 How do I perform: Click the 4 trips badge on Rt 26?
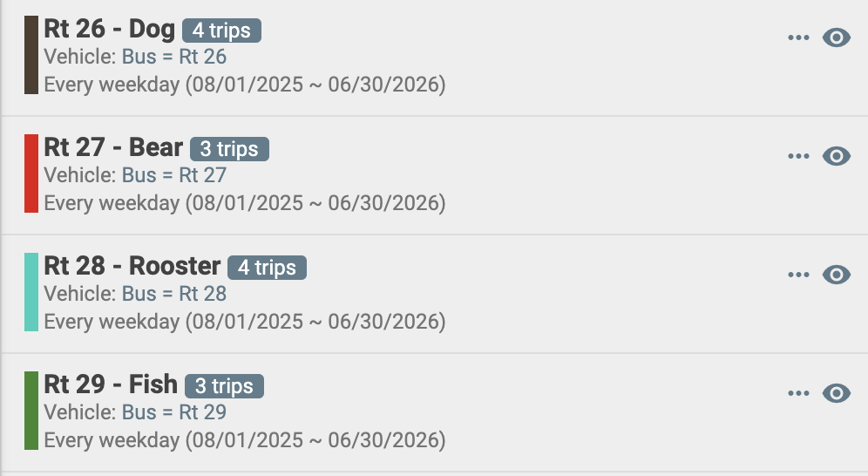(x=221, y=31)
